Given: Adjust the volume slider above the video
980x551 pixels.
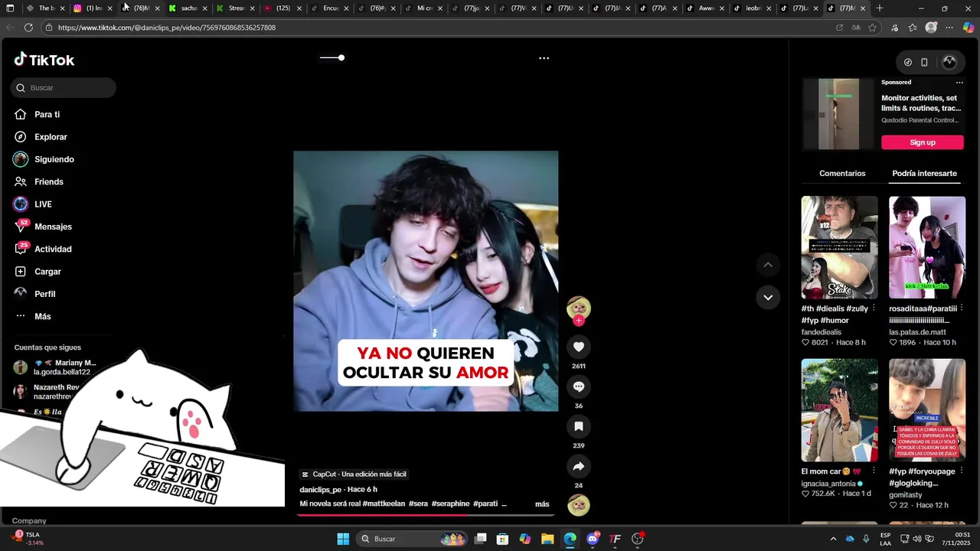Looking at the screenshot, I should (332, 57).
